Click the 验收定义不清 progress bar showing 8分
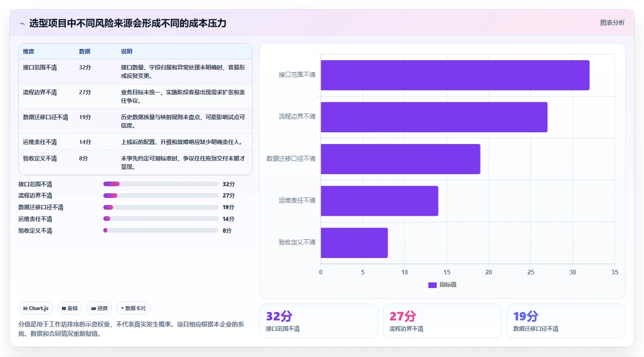 coord(161,230)
